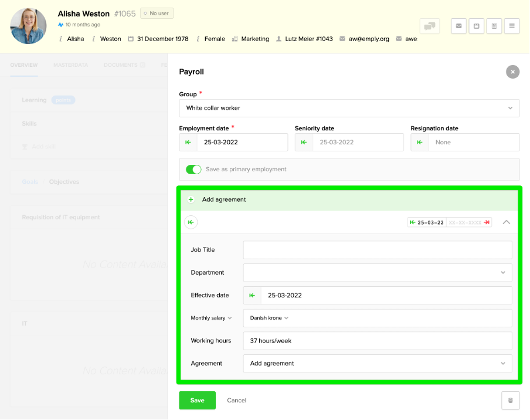
Task: Close the Payroll panel
Action: tap(512, 72)
